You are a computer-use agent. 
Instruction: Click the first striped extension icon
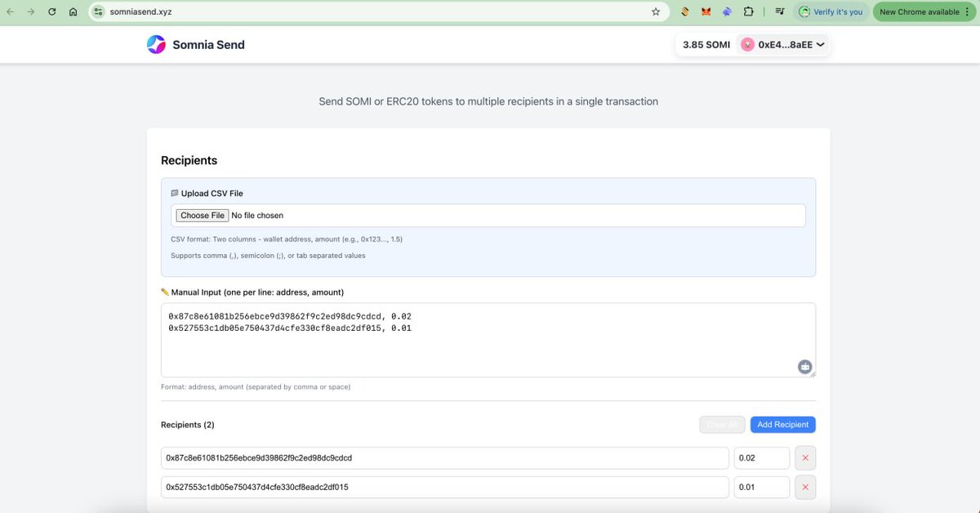click(x=685, y=12)
